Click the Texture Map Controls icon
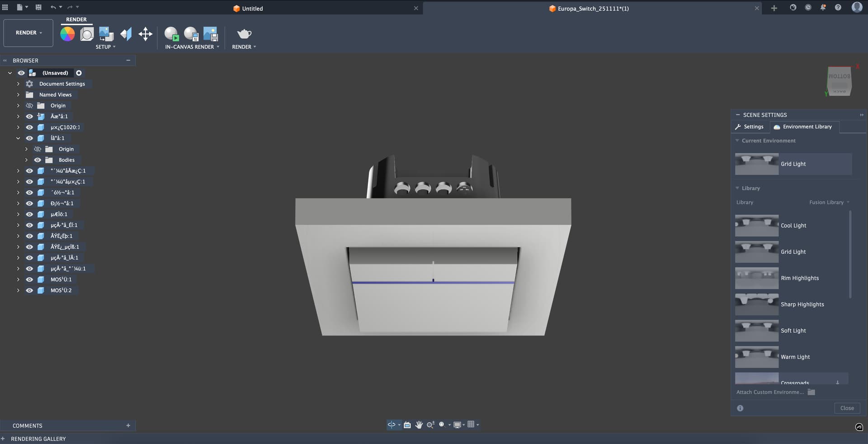This screenshot has width=868, height=444. [x=126, y=34]
